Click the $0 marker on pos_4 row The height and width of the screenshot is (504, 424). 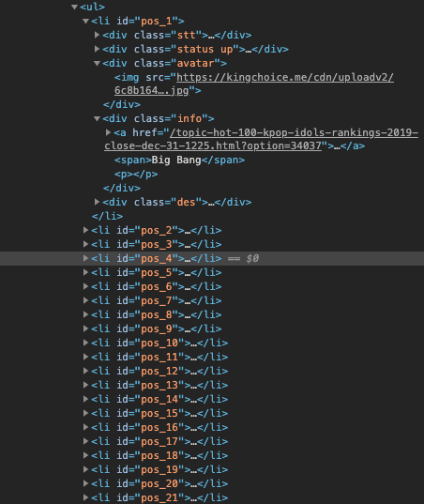(252, 258)
